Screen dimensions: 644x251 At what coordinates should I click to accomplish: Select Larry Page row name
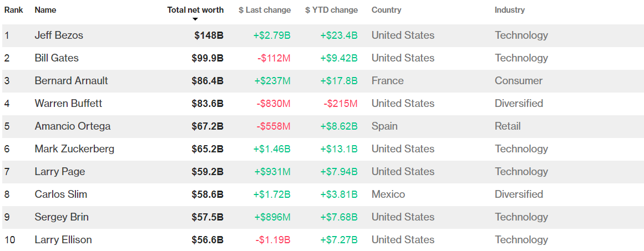click(60, 172)
